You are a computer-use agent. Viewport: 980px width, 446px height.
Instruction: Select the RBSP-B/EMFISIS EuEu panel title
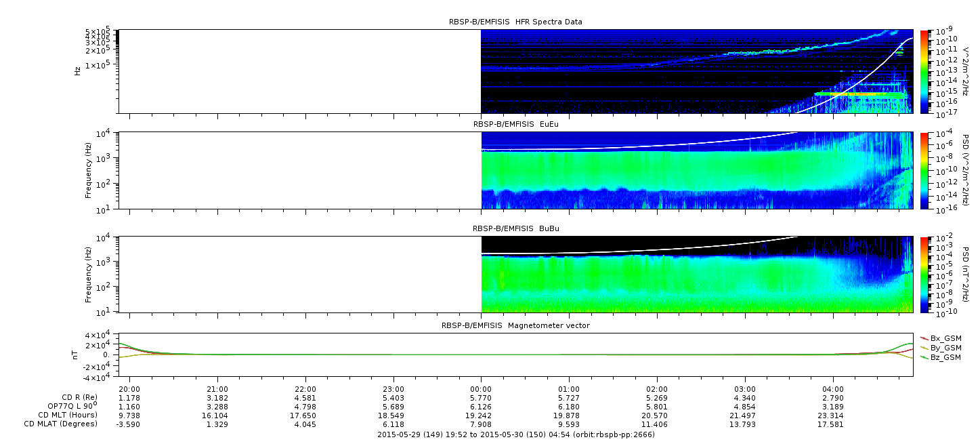click(x=515, y=124)
